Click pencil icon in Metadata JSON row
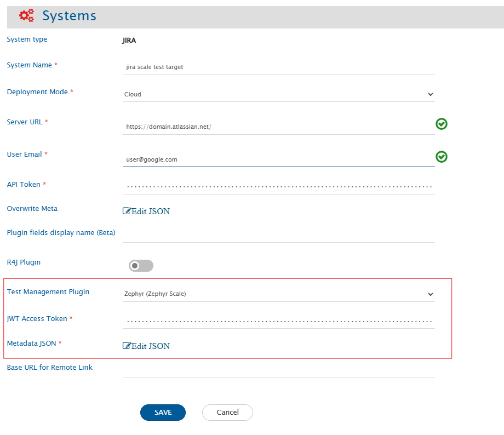Viewport: 504px width, 435px height. click(x=127, y=346)
